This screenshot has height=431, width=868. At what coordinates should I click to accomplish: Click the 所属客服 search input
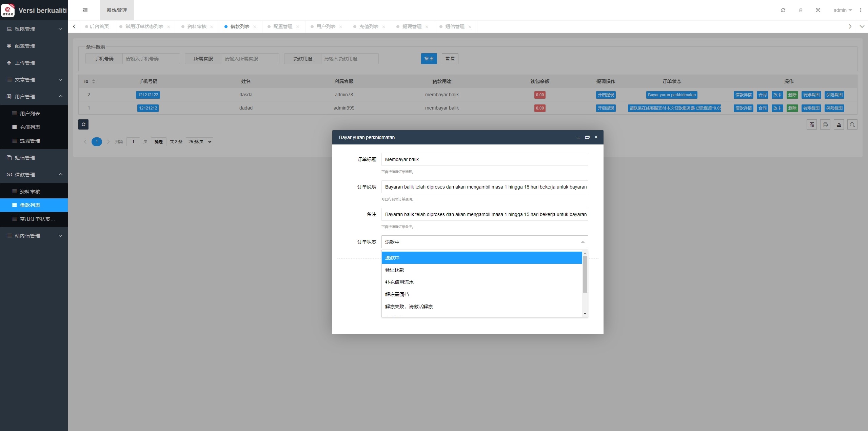pyautogui.click(x=250, y=59)
